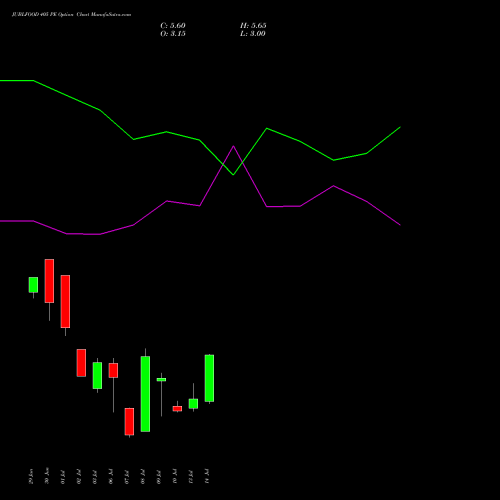Viewport: 500px width, 500px height.
Task: Click the 13 Jul date label
Action: [191, 477]
